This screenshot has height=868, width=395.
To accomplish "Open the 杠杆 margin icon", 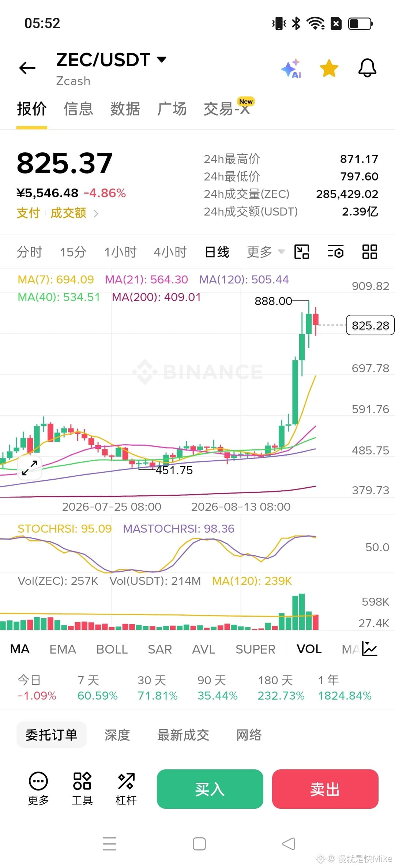I will point(126,789).
